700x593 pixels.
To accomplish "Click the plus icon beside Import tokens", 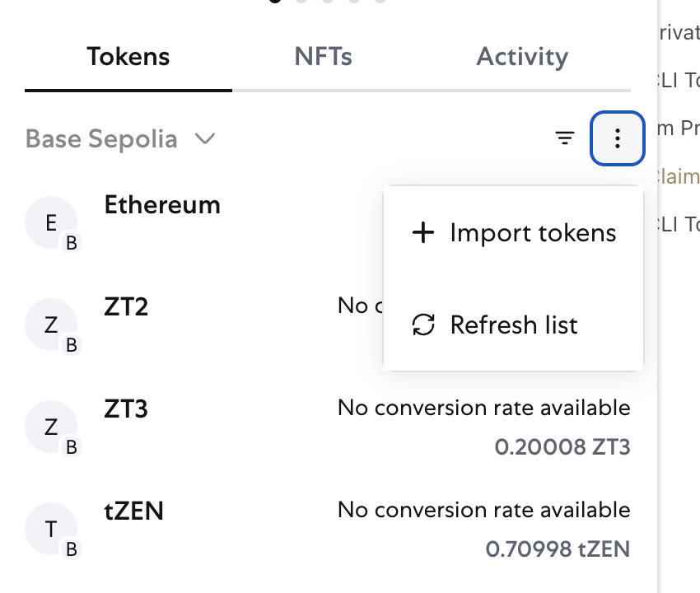I will pyautogui.click(x=422, y=232).
